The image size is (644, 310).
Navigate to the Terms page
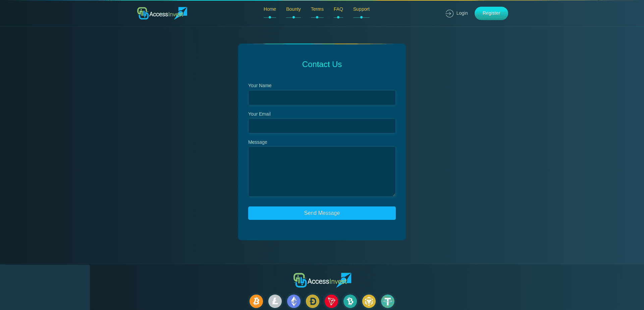pos(317,9)
